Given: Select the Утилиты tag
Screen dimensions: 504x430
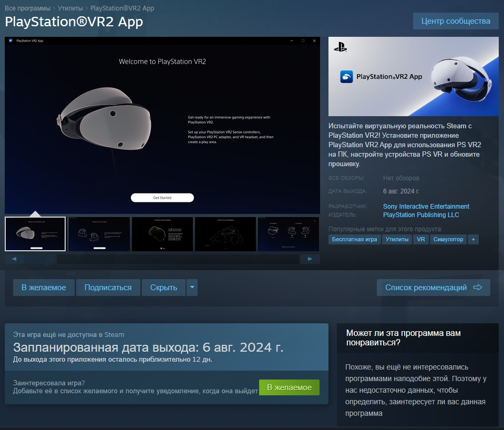Looking at the screenshot, I should tap(397, 239).
